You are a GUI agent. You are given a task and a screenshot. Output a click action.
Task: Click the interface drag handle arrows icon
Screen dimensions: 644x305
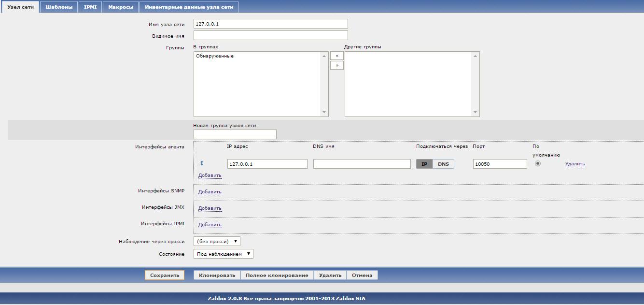coord(202,163)
